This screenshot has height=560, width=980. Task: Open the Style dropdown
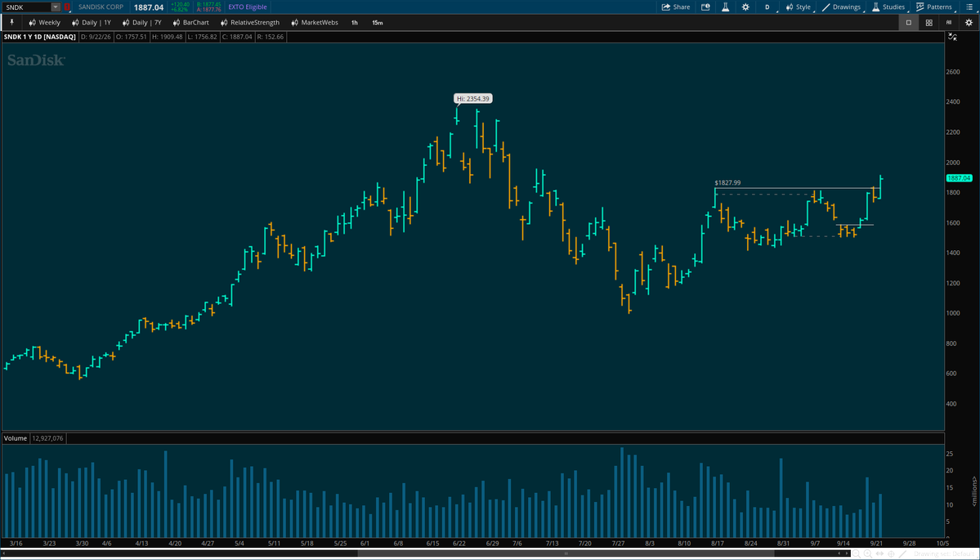(799, 7)
